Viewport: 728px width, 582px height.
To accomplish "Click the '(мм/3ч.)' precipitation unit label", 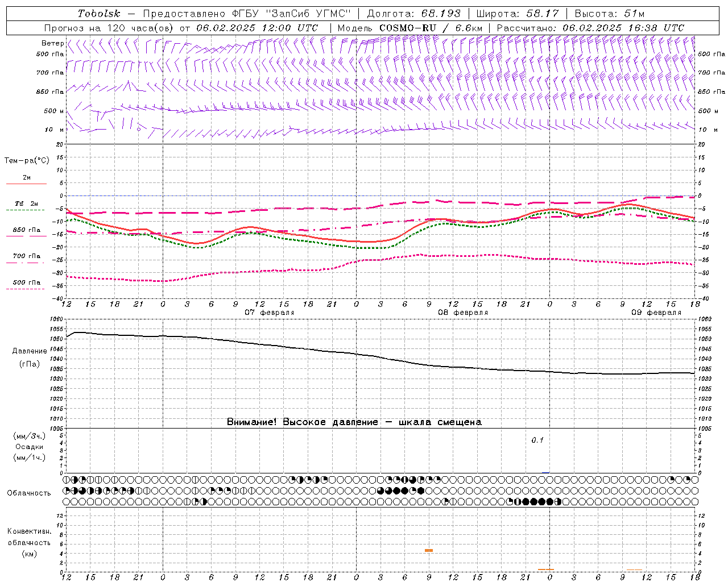I will coord(30,436).
